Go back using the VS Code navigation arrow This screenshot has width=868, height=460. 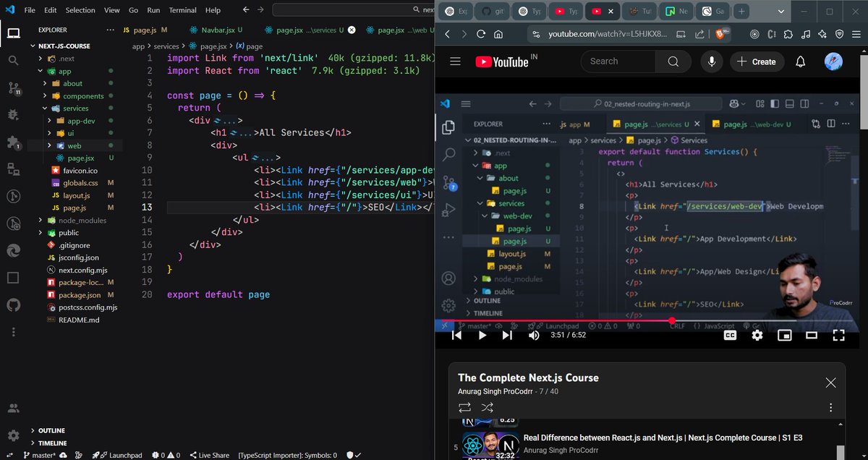(x=246, y=10)
